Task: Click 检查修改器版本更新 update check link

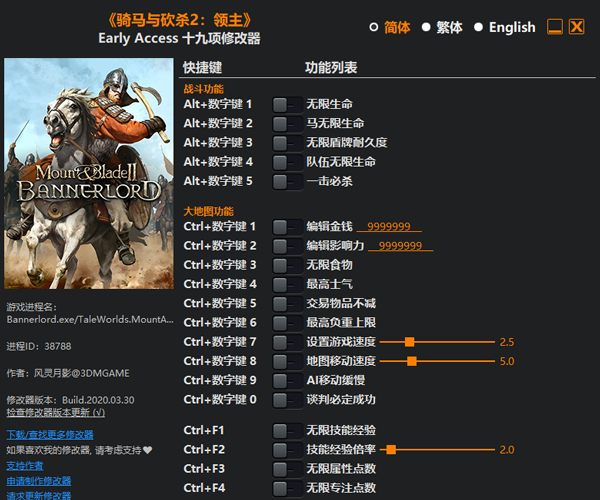Action: click(55, 412)
